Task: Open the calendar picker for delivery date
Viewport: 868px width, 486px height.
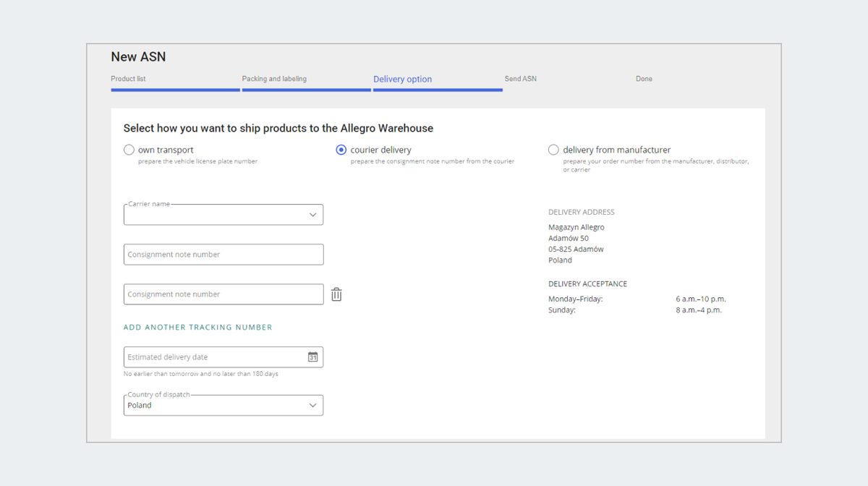Action: point(312,357)
